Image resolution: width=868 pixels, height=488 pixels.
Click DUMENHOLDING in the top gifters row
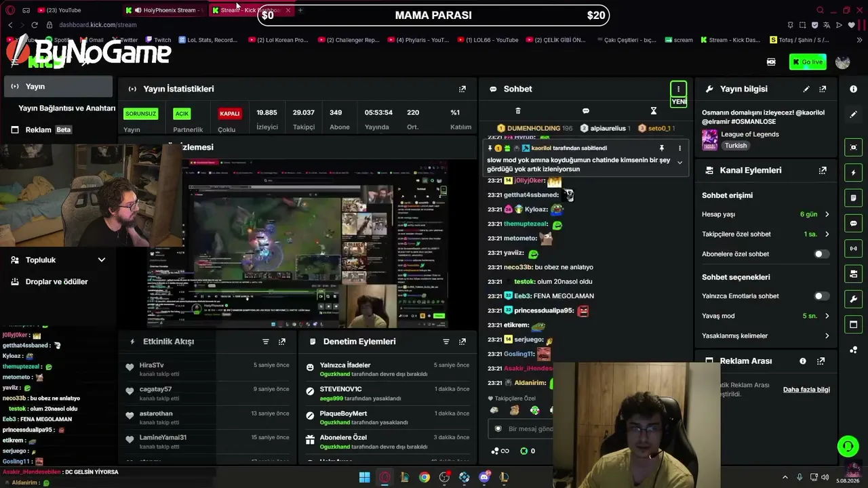pos(534,128)
